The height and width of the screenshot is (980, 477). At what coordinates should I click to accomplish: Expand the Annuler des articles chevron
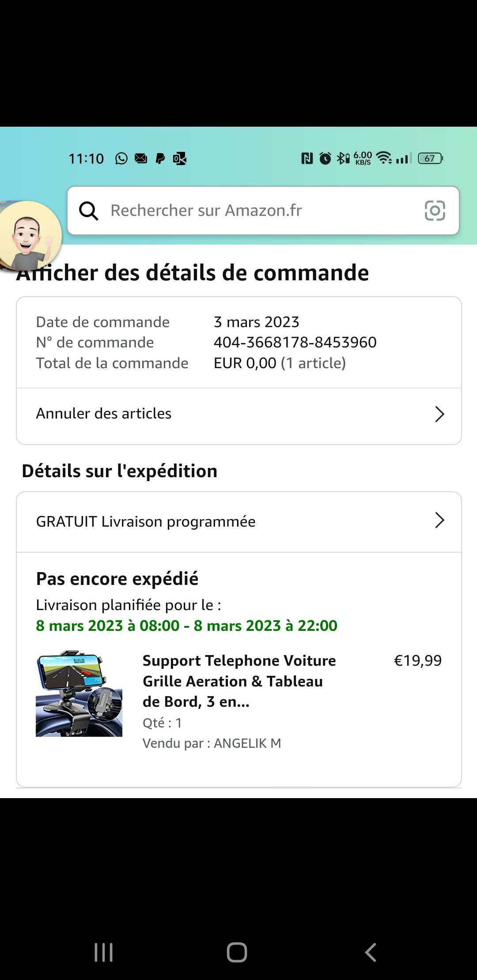pos(439,414)
